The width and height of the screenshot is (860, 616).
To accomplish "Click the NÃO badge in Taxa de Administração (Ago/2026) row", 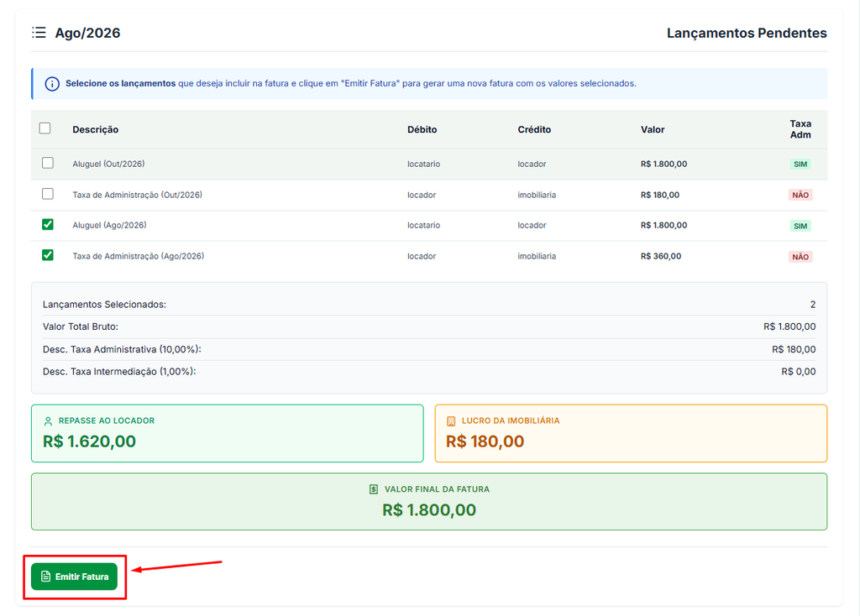I will pyautogui.click(x=800, y=257).
